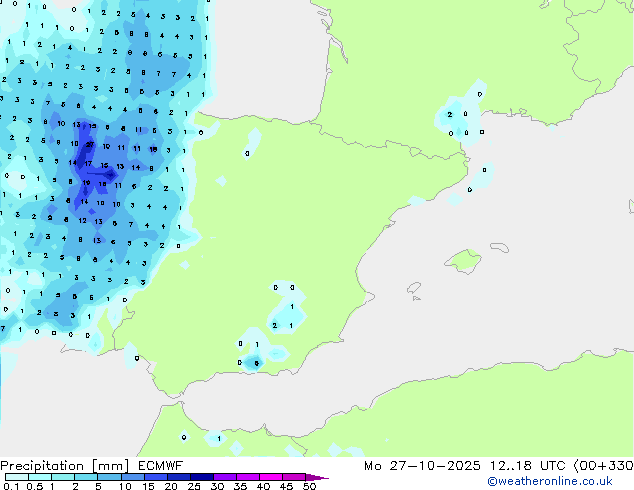Click the date "Mo 27-10-2025"

pos(422,466)
